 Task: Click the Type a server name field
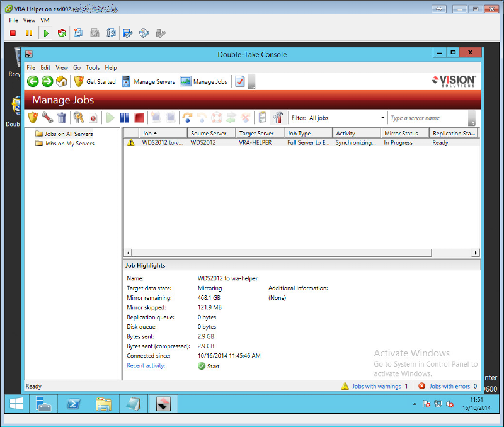click(x=428, y=118)
